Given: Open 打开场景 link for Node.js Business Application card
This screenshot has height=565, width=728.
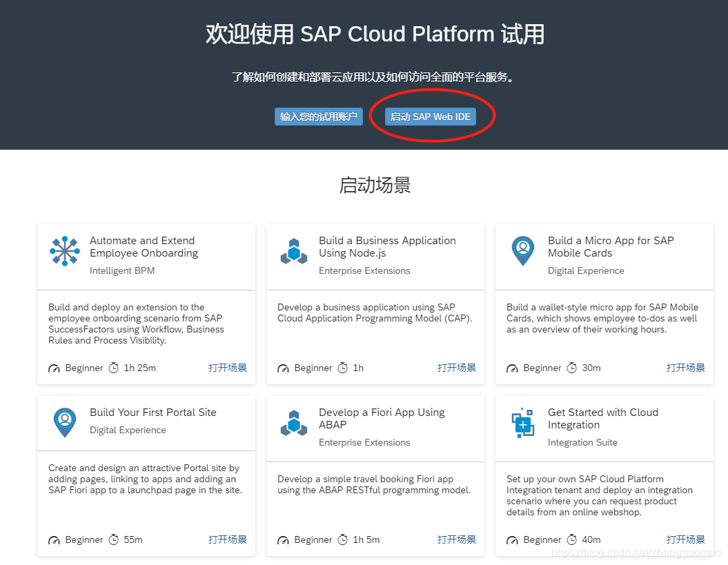Looking at the screenshot, I should [x=456, y=368].
